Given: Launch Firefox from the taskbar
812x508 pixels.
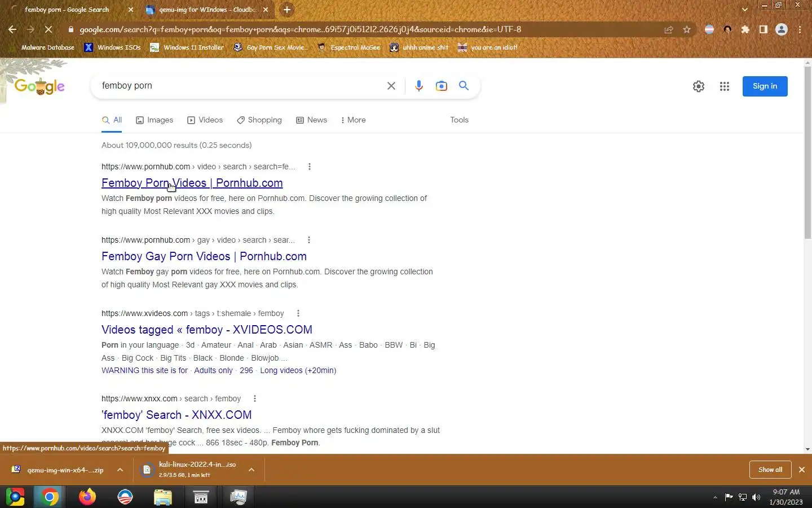Looking at the screenshot, I should click(87, 497).
